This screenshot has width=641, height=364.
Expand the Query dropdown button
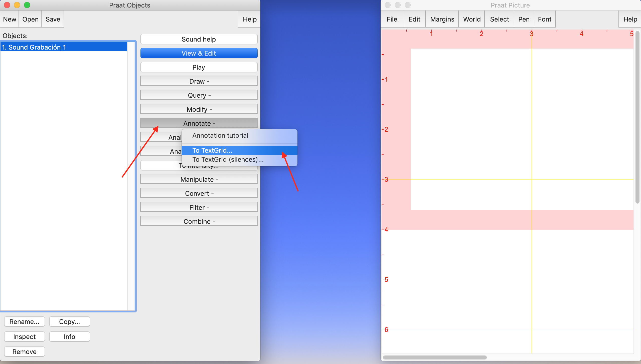(x=199, y=95)
